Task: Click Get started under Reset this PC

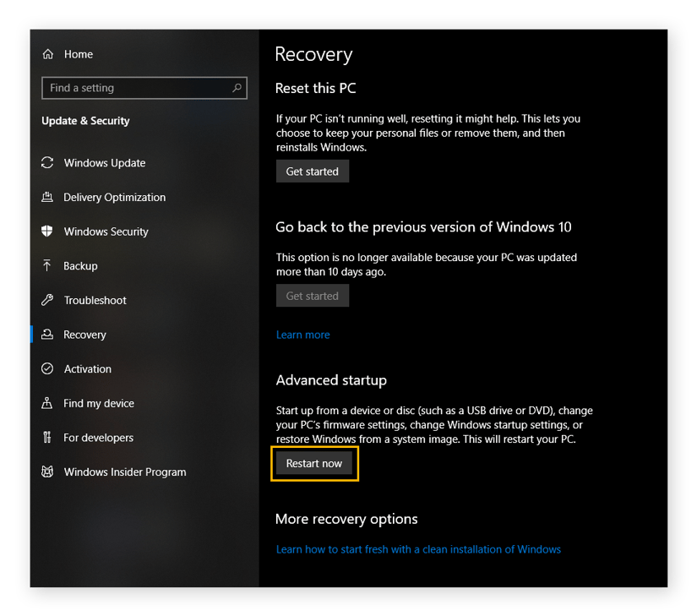Action: pos(312,171)
